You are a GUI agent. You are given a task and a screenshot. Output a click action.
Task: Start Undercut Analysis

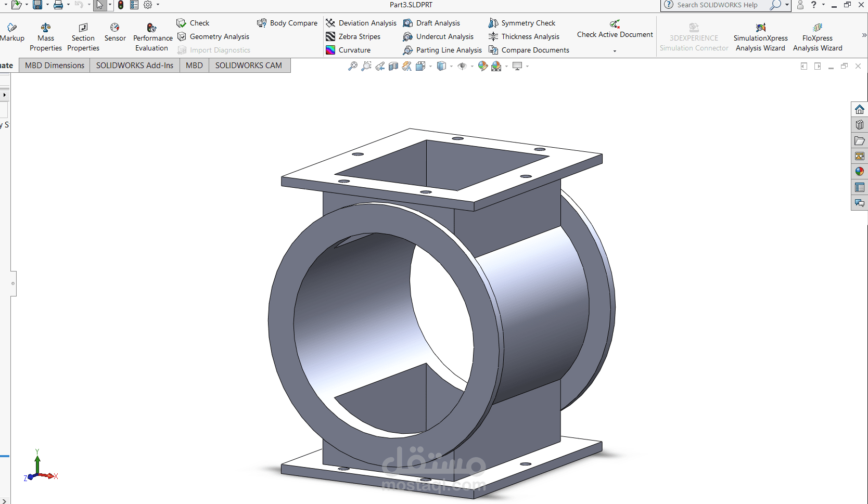(439, 36)
